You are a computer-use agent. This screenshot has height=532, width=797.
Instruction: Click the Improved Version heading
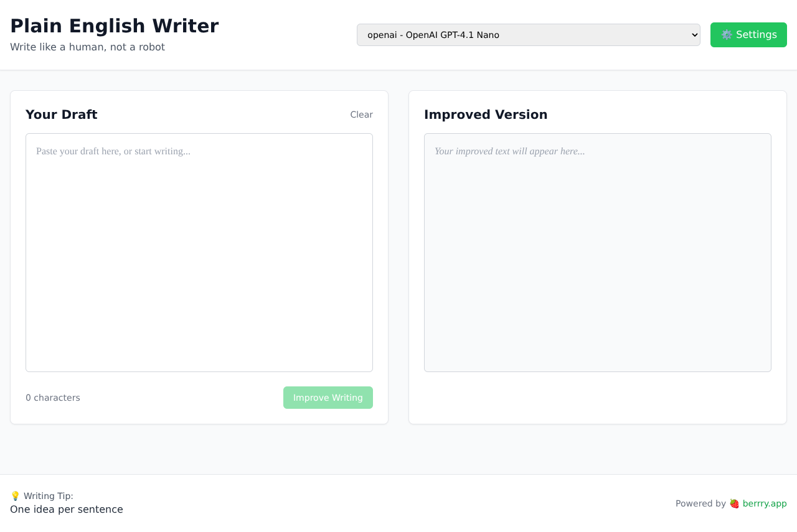click(486, 114)
